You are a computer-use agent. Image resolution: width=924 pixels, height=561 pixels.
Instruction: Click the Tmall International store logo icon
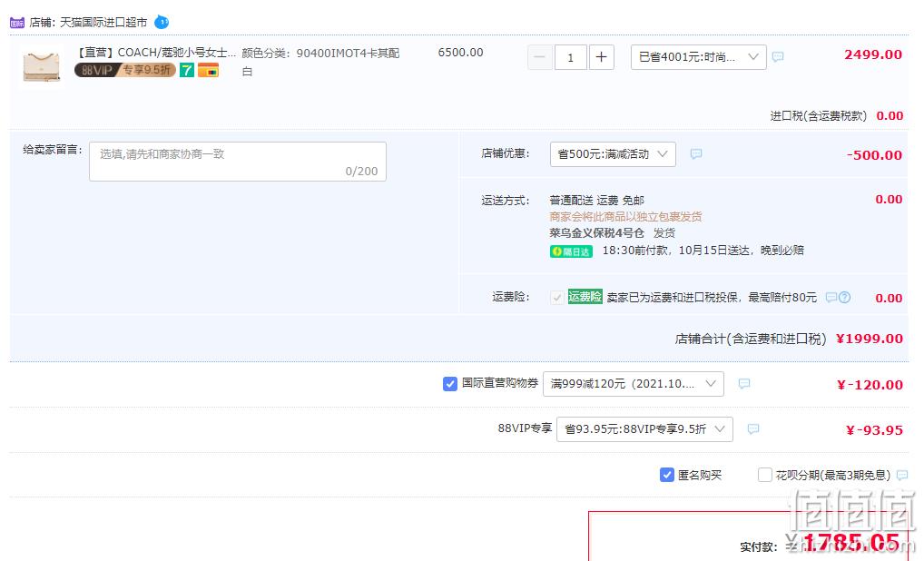[x=17, y=23]
